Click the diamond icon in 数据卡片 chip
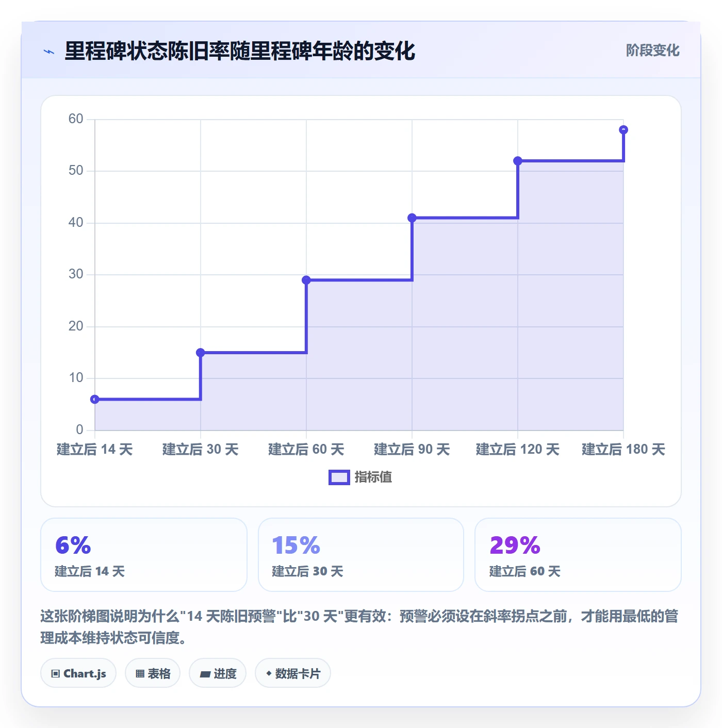 [x=269, y=673]
